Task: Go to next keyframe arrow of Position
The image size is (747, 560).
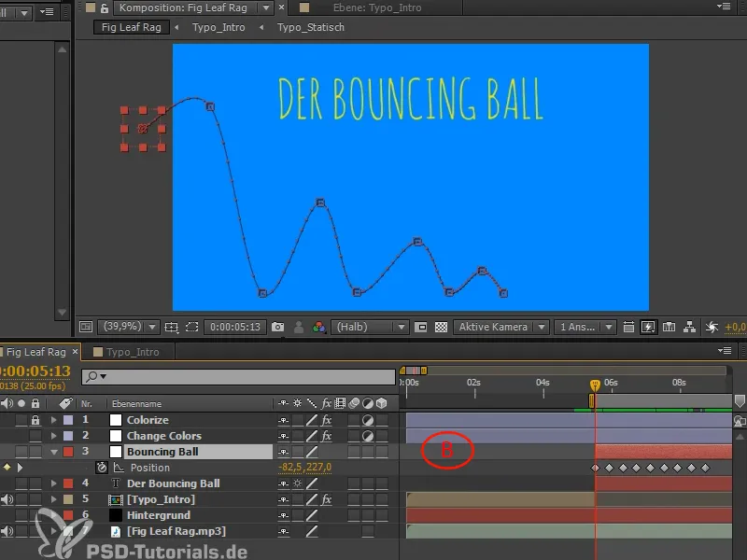Action: 20,468
